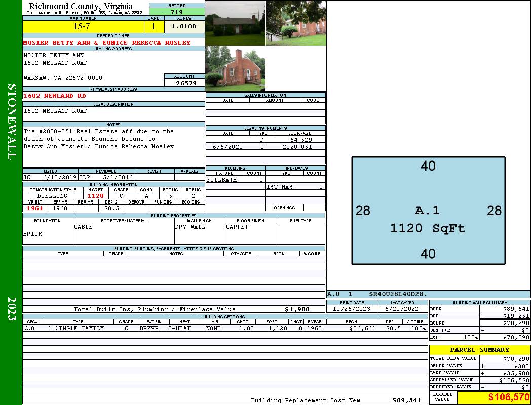The width and height of the screenshot is (532, 405).
Task: Select C-HEAT heat type cell
Action: [179, 328]
